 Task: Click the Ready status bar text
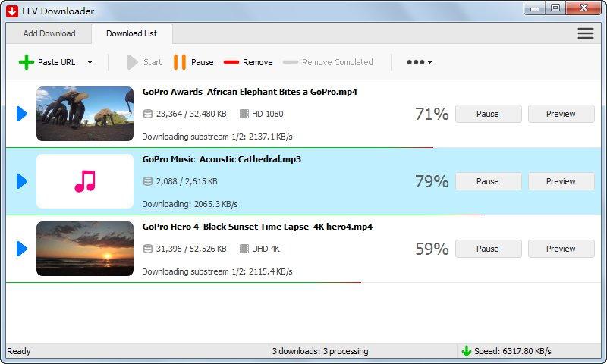(x=18, y=351)
